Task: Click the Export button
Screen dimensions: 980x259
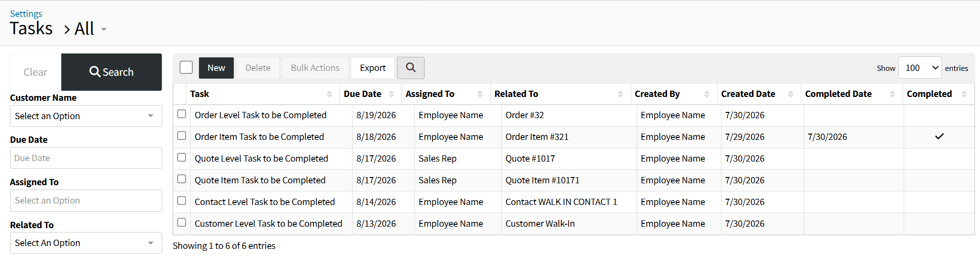Action: tap(373, 68)
